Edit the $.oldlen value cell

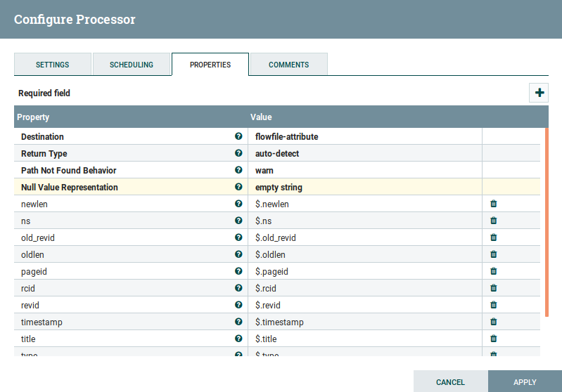click(365, 254)
